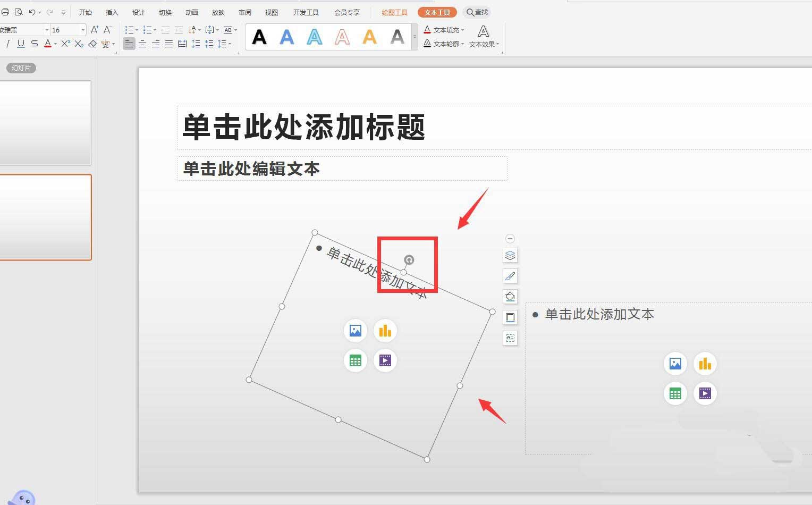Insert a picture using the picture placeholder icon
The height and width of the screenshot is (505, 812).
coord(355,330)
